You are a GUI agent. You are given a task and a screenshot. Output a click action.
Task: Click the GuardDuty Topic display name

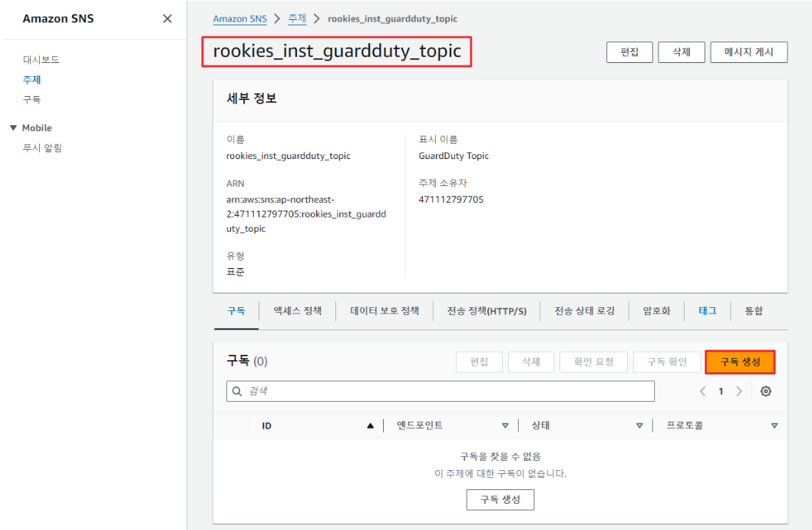point(454,156)
